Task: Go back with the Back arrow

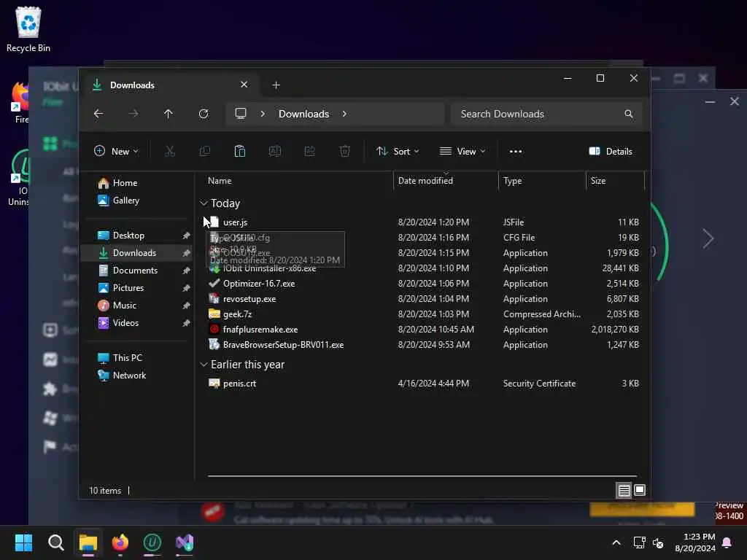Action: [x=98, y=114]
